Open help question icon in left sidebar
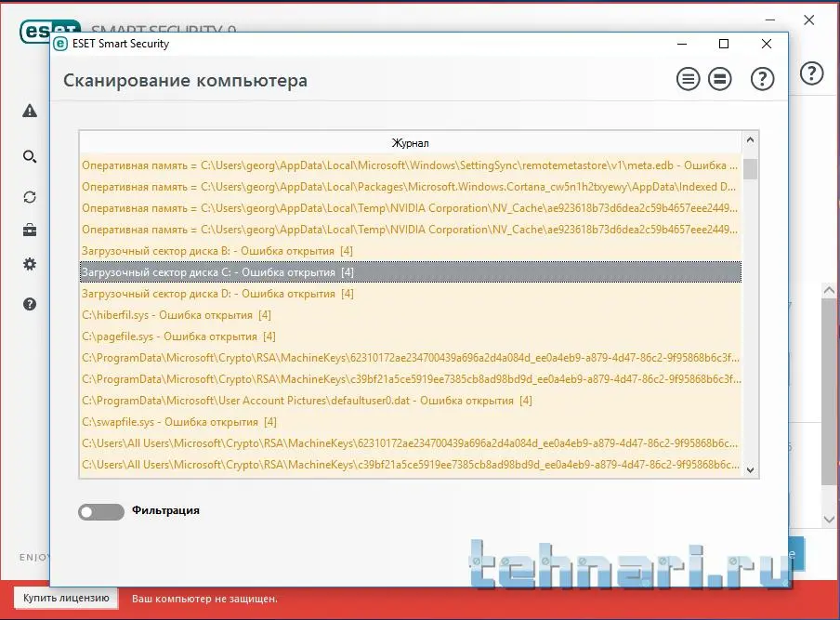 tap(30, 304)
